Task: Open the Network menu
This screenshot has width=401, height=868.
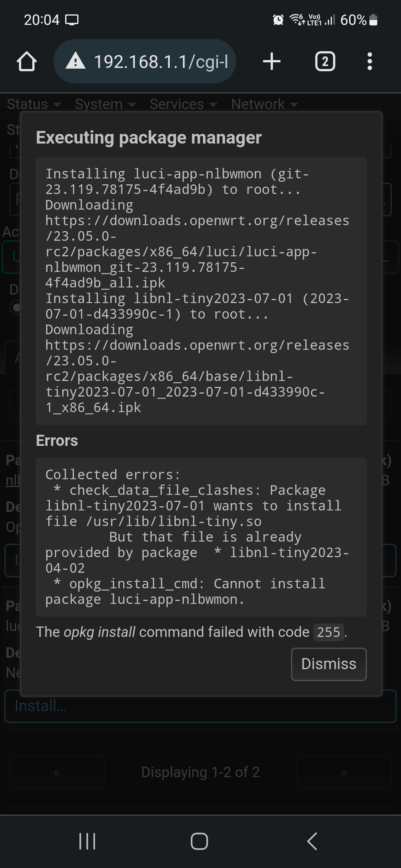Action: pyautogui.click(x=265, y=104)
